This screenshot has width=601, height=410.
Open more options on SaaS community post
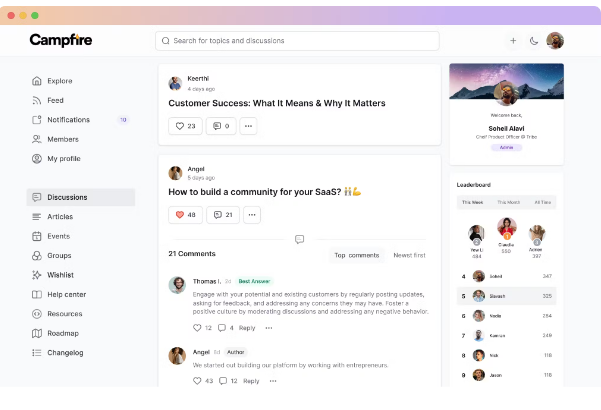tap(252, 215)
